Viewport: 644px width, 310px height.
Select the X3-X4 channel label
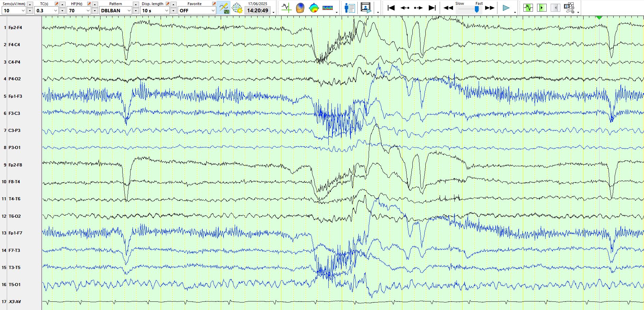14,301
